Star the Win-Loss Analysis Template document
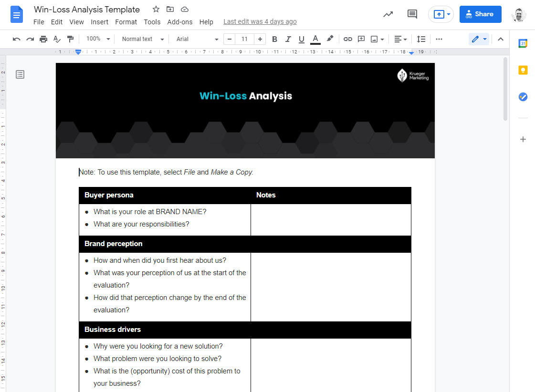 [156, 9]
